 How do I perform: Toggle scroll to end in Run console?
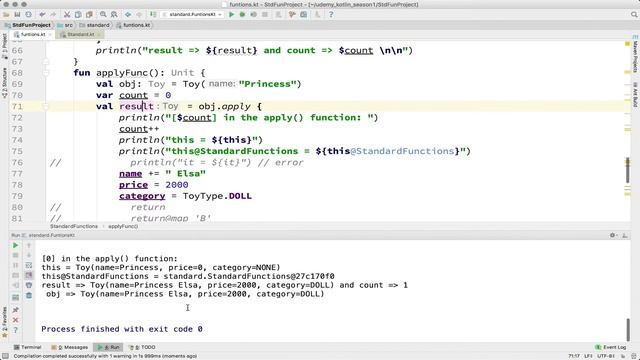coord(29,276)
